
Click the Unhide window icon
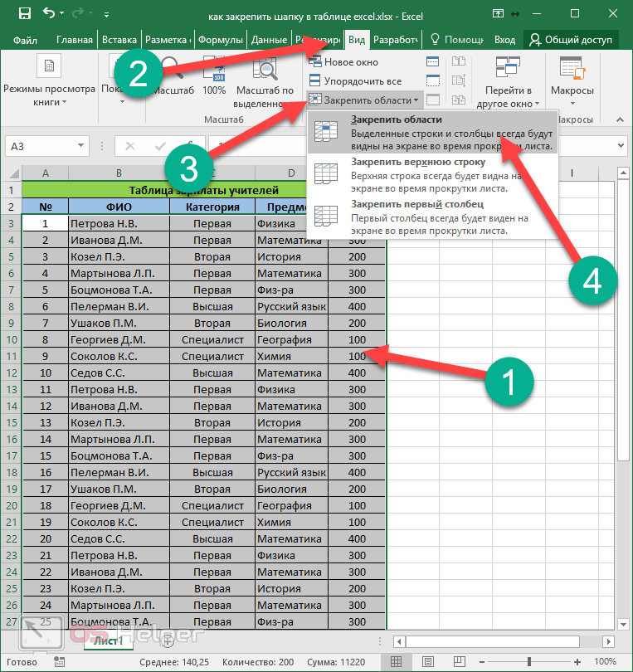(x=433, y=100)
